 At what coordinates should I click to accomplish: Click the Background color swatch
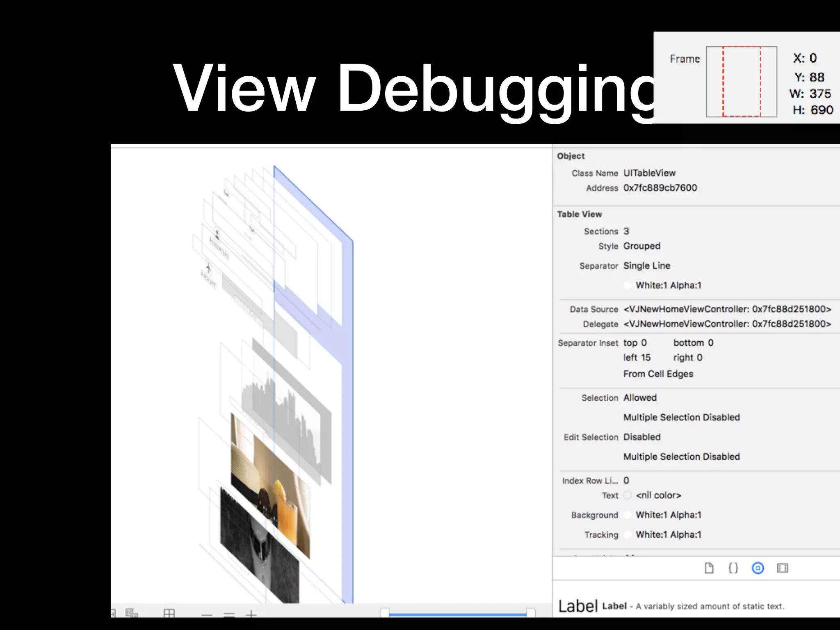[628, 515]
